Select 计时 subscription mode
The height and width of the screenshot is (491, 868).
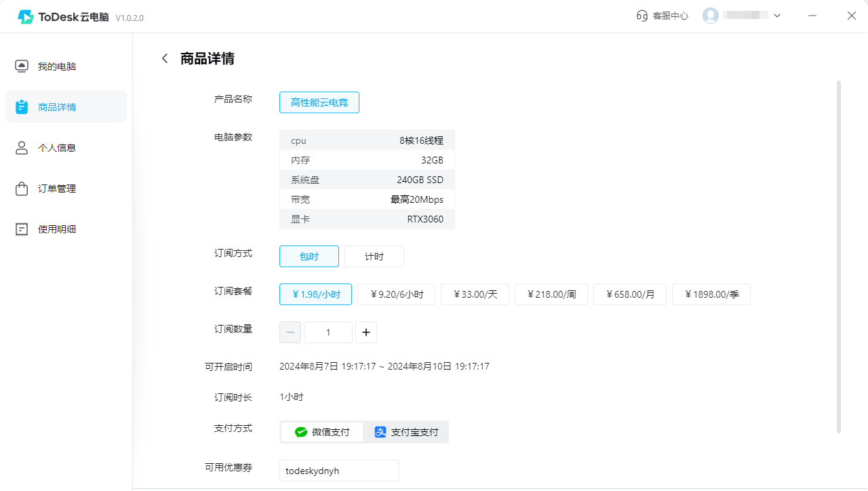pyautogui.click(x=374, y=256)
